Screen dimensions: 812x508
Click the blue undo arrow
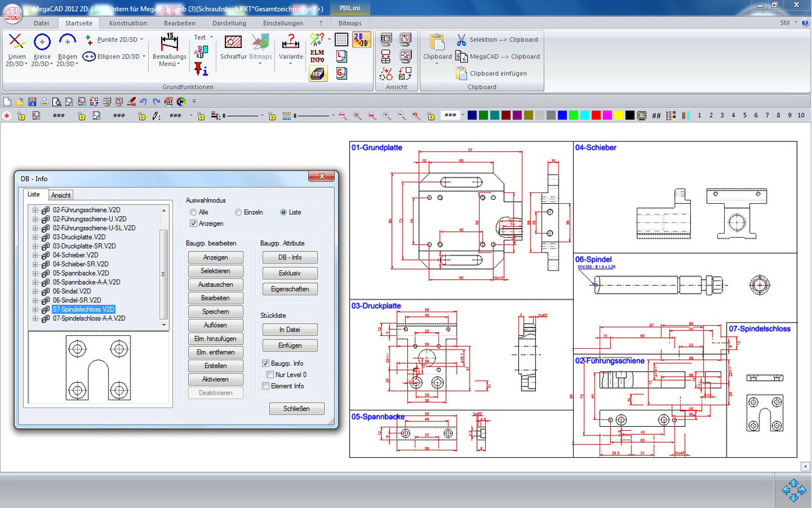(x=143, y=102)
